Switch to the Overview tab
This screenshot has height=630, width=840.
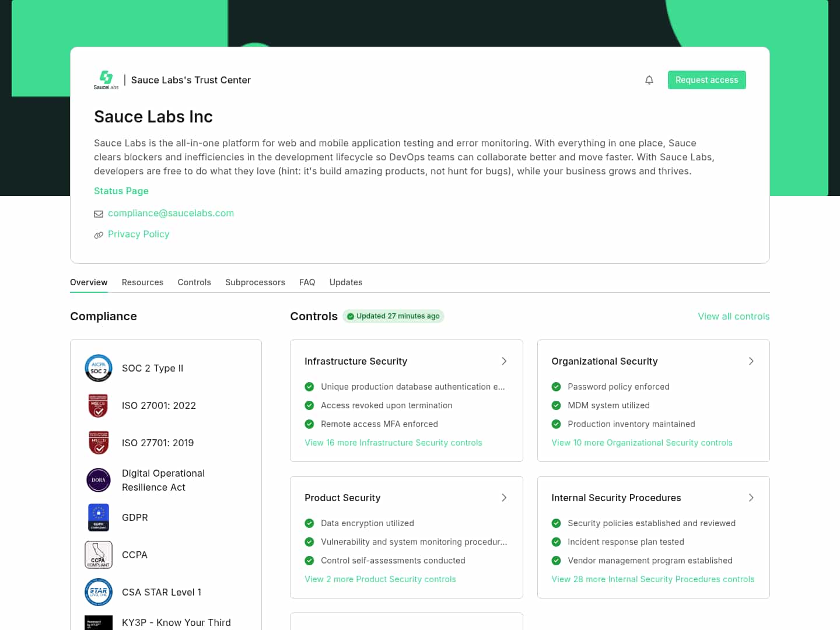tap(89, 282)
